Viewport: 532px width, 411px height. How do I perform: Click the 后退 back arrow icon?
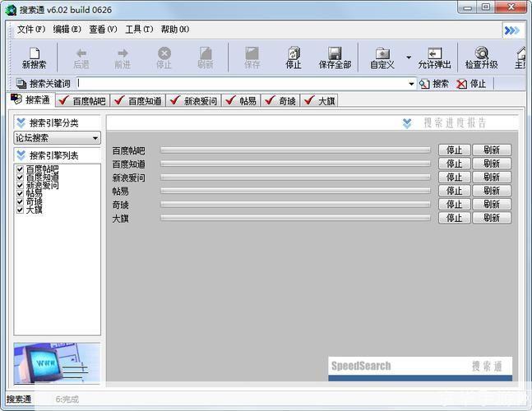tap(81, 53)
